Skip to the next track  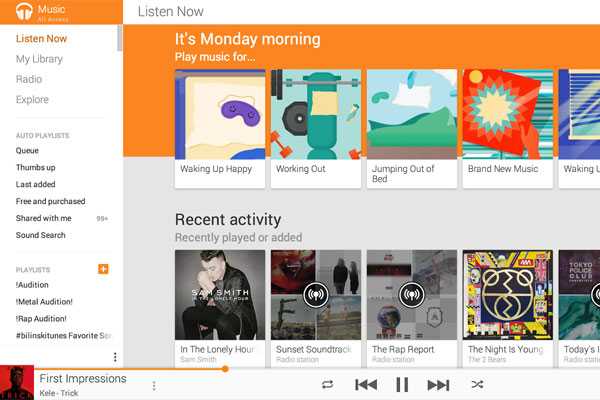click(438, 385)
